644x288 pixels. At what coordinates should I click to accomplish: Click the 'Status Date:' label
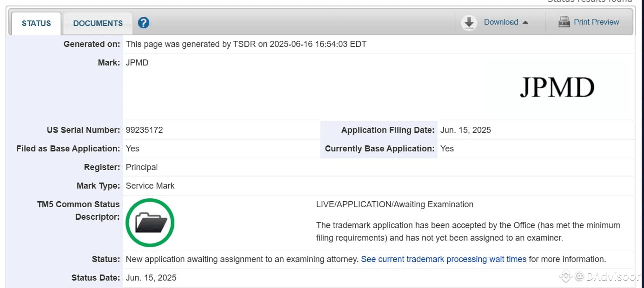click(x=95, y=278)
